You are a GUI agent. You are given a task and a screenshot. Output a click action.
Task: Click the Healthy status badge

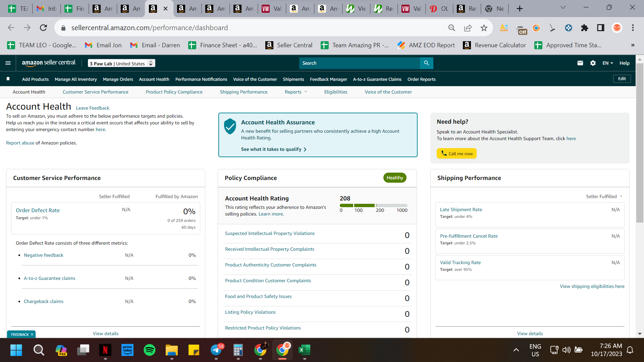tap(395, 178)
